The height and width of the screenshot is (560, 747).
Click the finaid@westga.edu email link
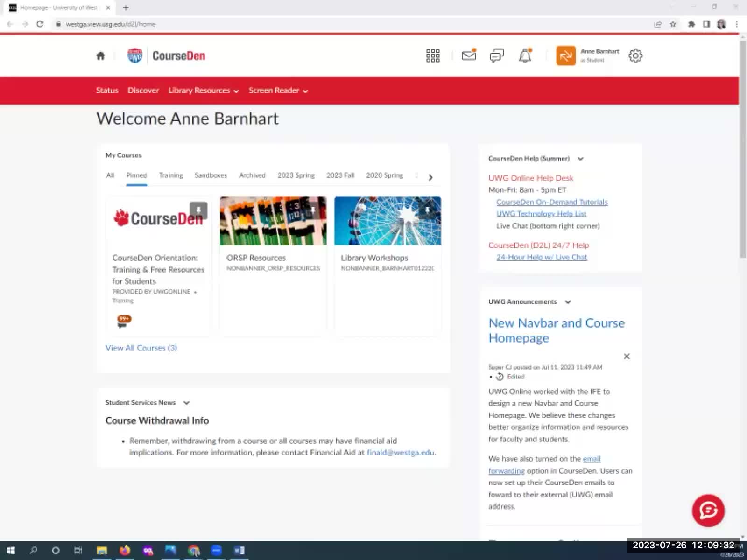pos(401,453)
